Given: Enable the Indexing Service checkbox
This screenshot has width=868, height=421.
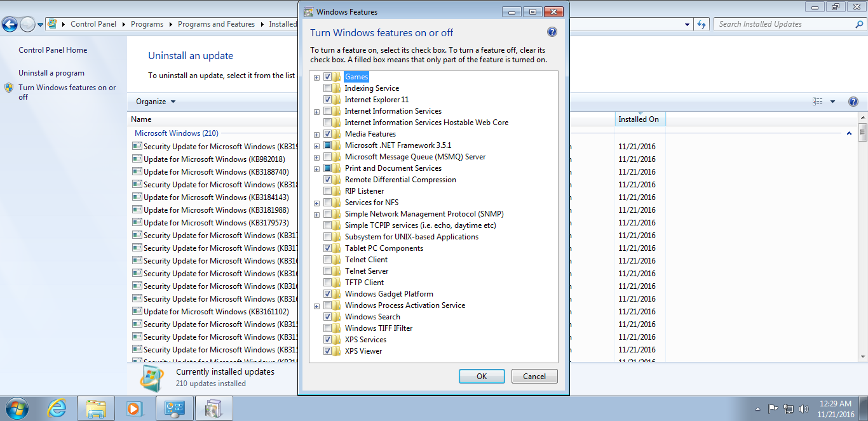Looking at the screenshot, I should [x=327, y=88].
